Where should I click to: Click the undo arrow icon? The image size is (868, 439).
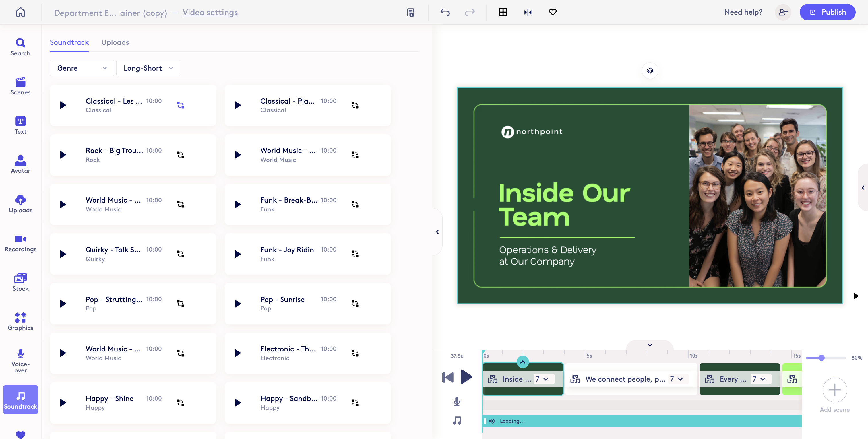pos(445,12)
